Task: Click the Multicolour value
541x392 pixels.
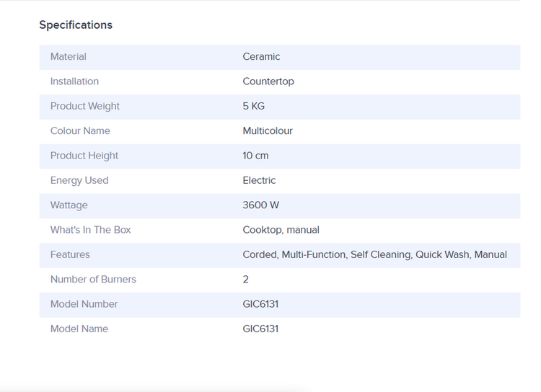Action: 268,131
